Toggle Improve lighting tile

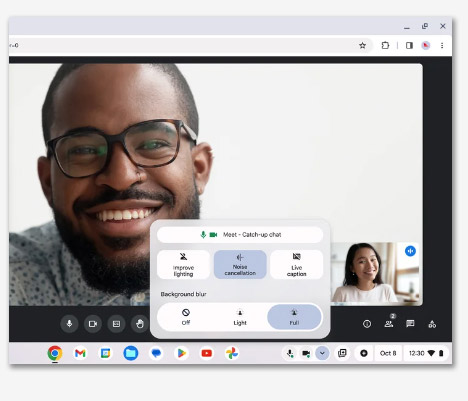(x=183, y=265)
